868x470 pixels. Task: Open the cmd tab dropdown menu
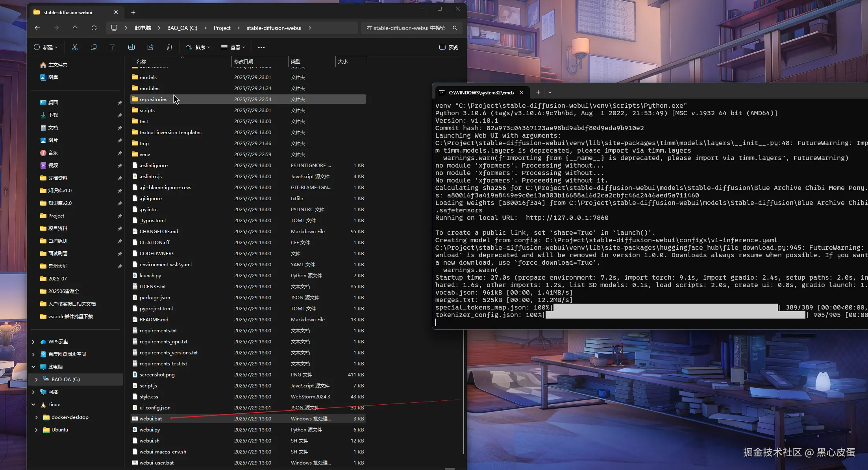pos(550,93)
